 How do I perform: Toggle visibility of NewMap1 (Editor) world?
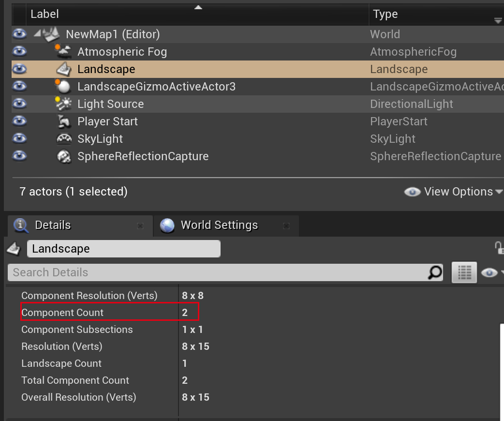(x=19, y=34)
